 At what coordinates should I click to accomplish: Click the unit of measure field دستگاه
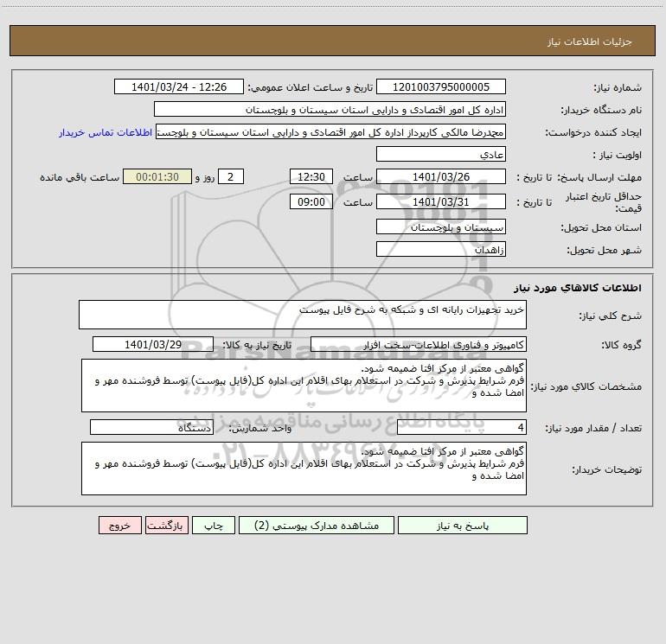click(151, 428)
